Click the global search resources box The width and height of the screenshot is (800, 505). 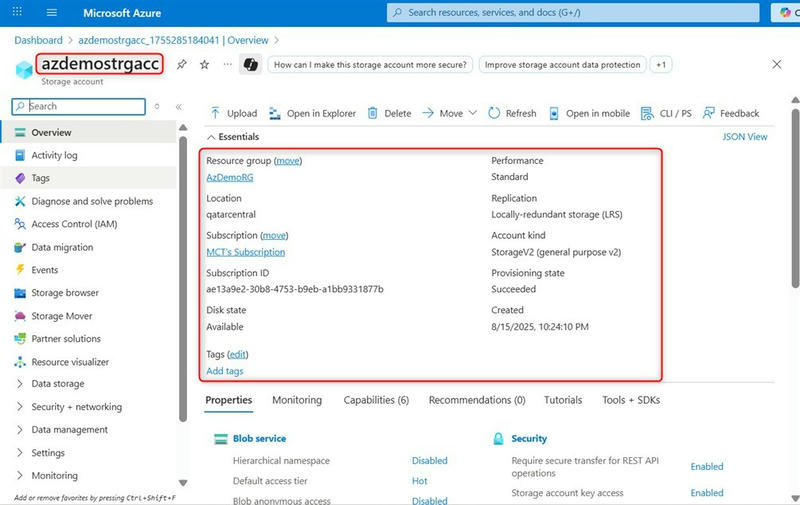572,13
